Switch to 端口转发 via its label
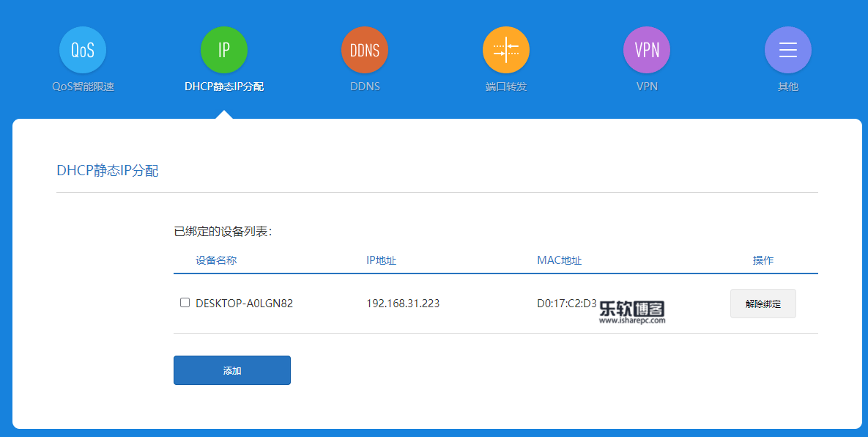 tap(505, 86)
